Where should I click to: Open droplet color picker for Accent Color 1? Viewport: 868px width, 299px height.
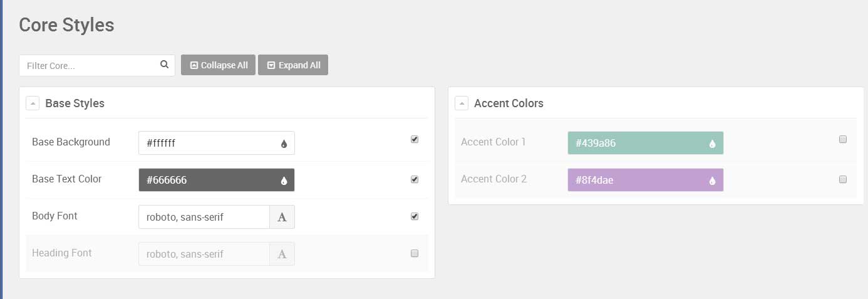712,144
